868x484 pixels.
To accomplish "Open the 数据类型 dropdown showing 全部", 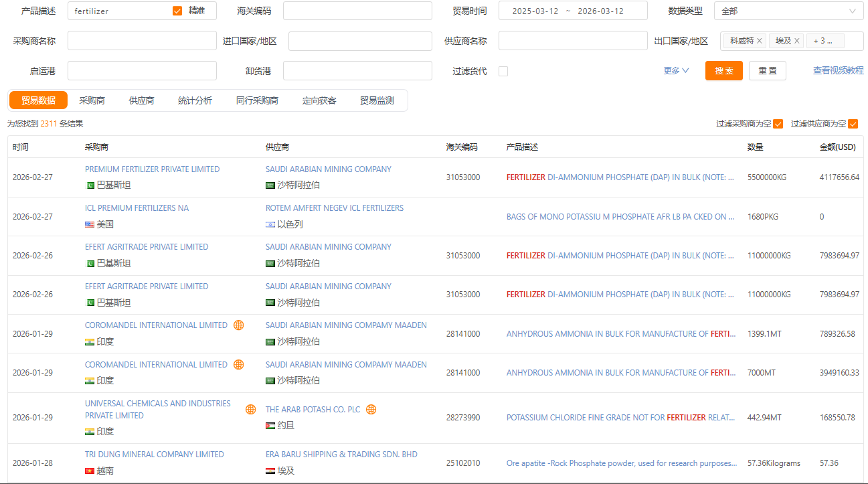I will click(x=788, y=11).
